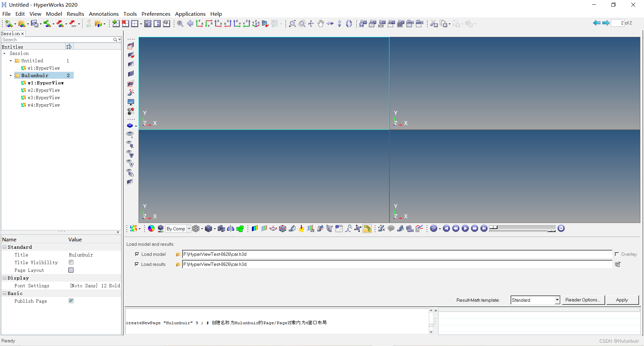Image resolution: width=644 pixels, height=346 pixels.
Task: Click the Delete Page icon with red X
Action: 125,23
